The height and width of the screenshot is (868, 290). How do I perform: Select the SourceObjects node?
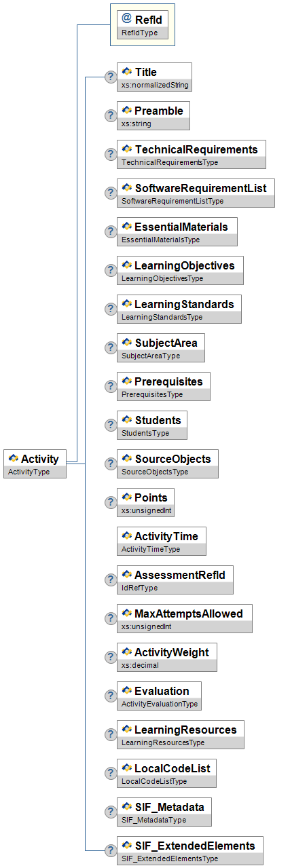(168, 464)
